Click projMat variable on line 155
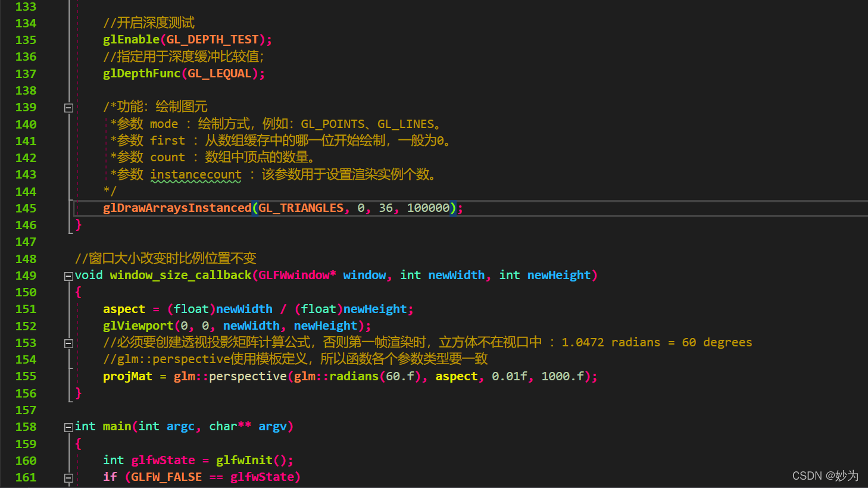The height and width of the screenshot is (488, 868). [127, 376]
